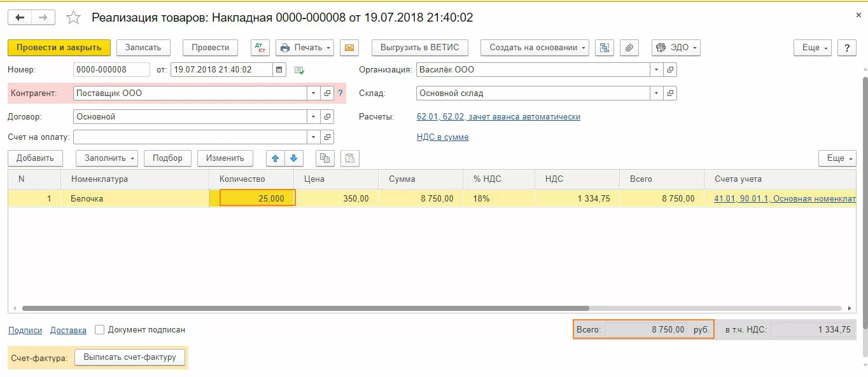
Task: Click the Провести button
Action: pyautogui.click(x=211, y=48)
